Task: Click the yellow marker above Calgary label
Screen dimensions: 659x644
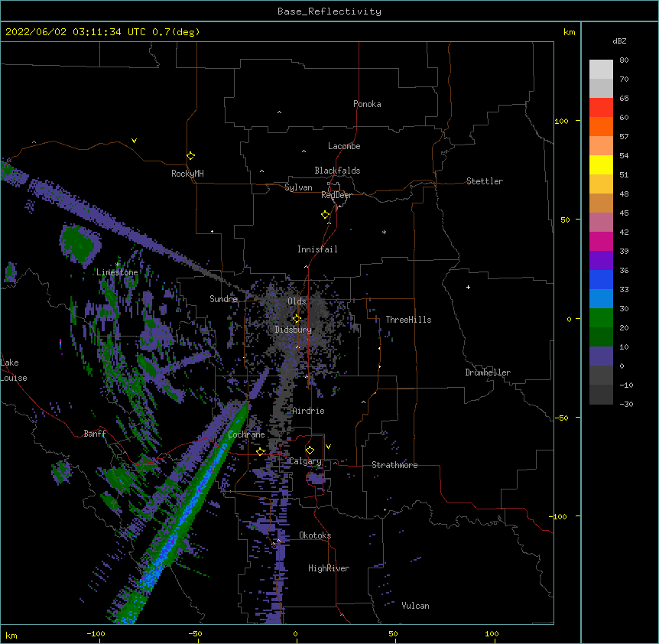Action: 310,450
